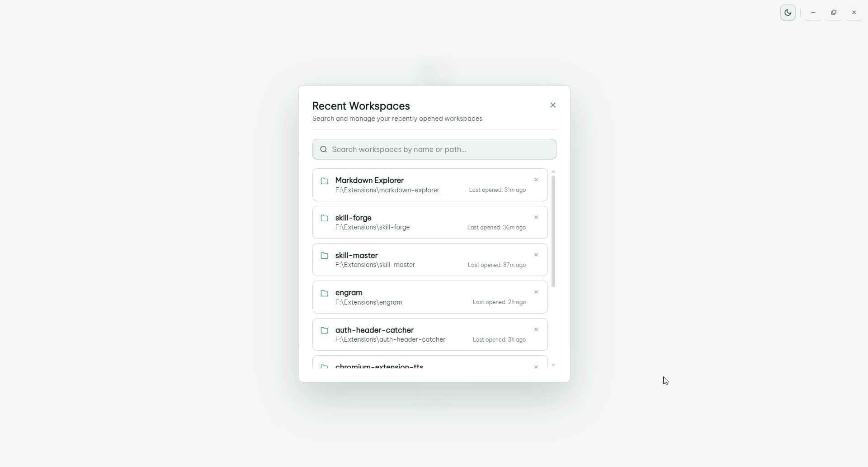Remove auth-header-catcher from recent list
868x467 pixels.
(537, 330)
